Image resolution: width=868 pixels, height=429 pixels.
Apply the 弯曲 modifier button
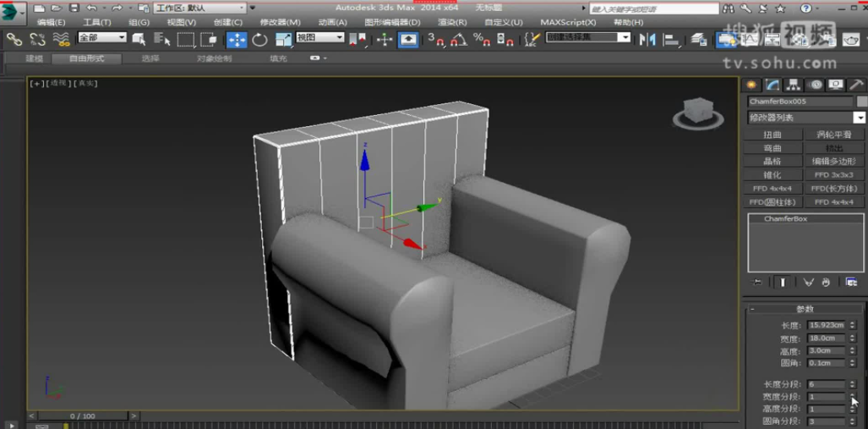click(772, 148)
